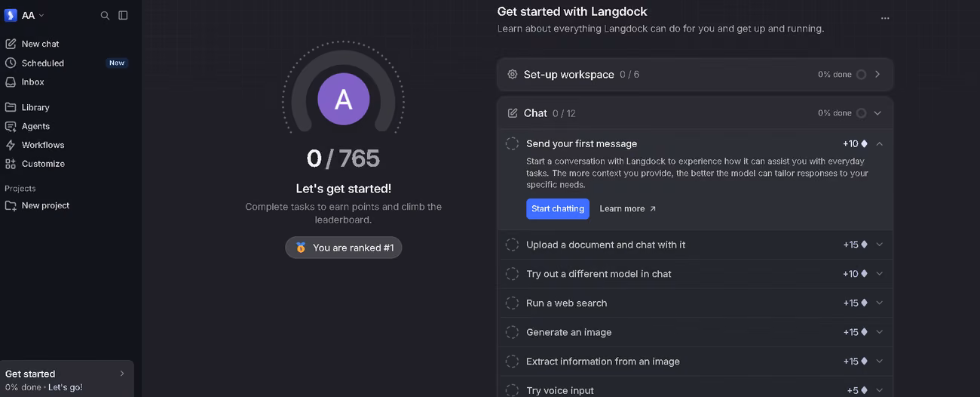This screenshot has height=397, width=980.
Task: Click the medal icon in ranking badge
Action: pyautogui.click(x=301, y=248)
